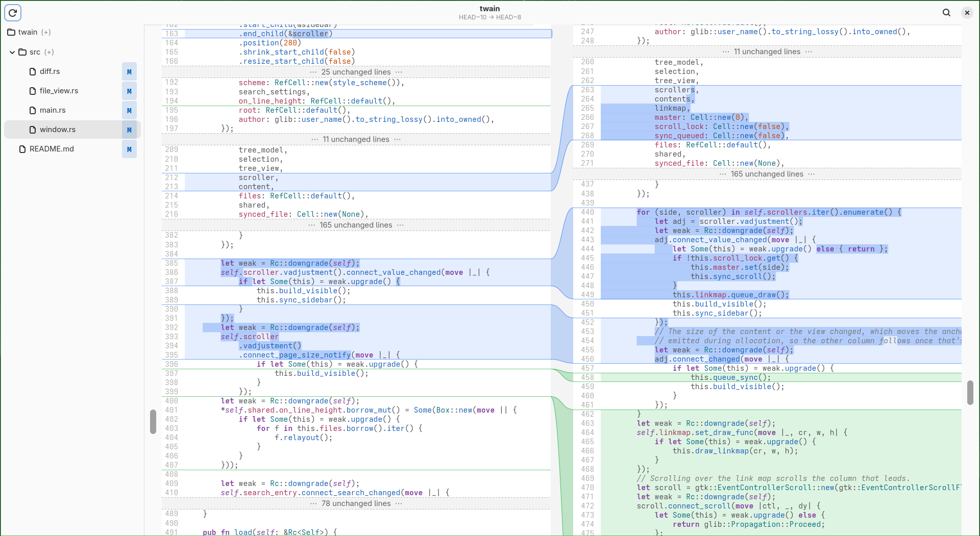
Task: Click line number 385 in left pane
Action: pos(171,263)
